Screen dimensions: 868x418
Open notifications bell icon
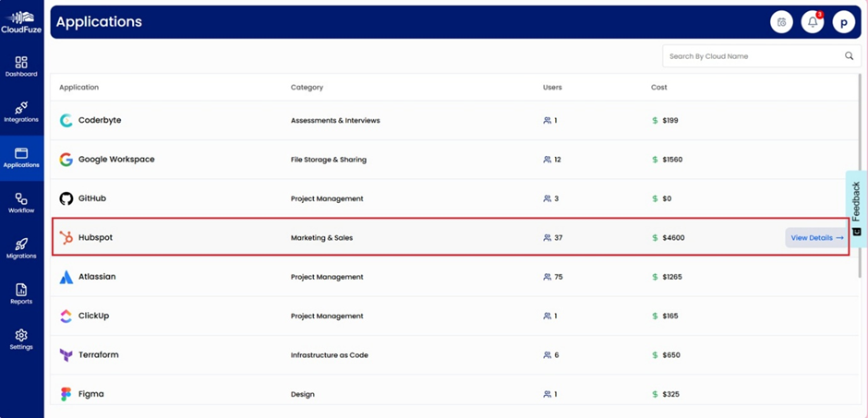coord(813,22)
